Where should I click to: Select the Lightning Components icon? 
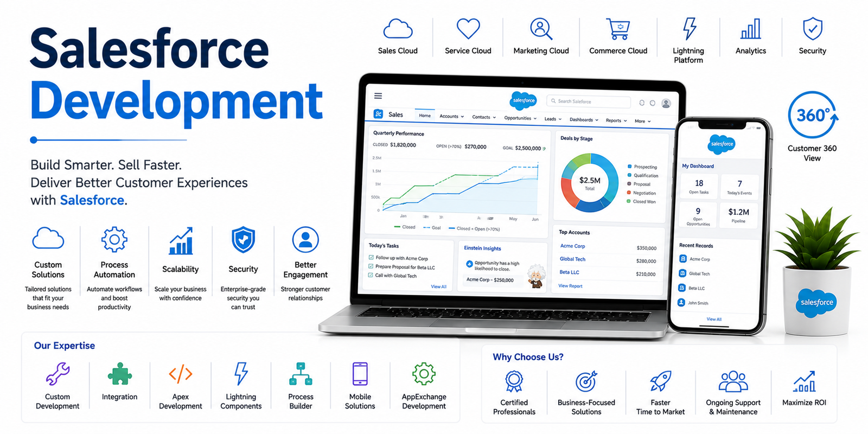coord(241,374)
